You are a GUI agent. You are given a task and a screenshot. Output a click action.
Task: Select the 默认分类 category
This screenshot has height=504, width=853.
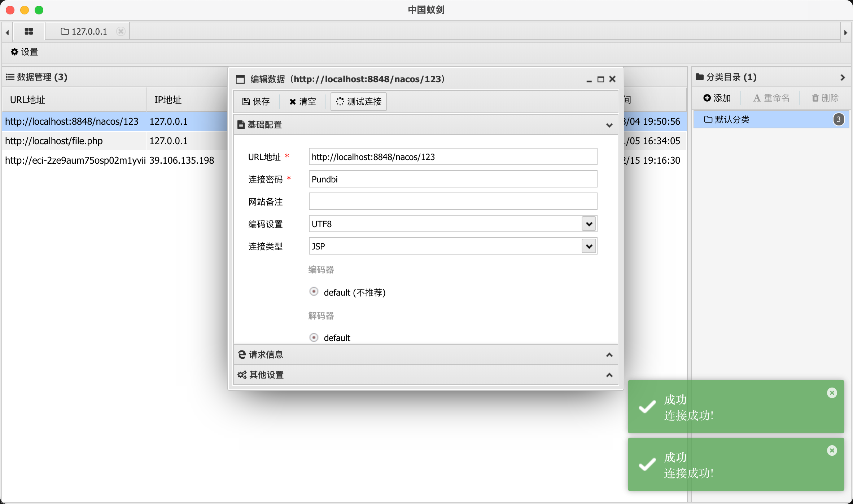[771, 119]
